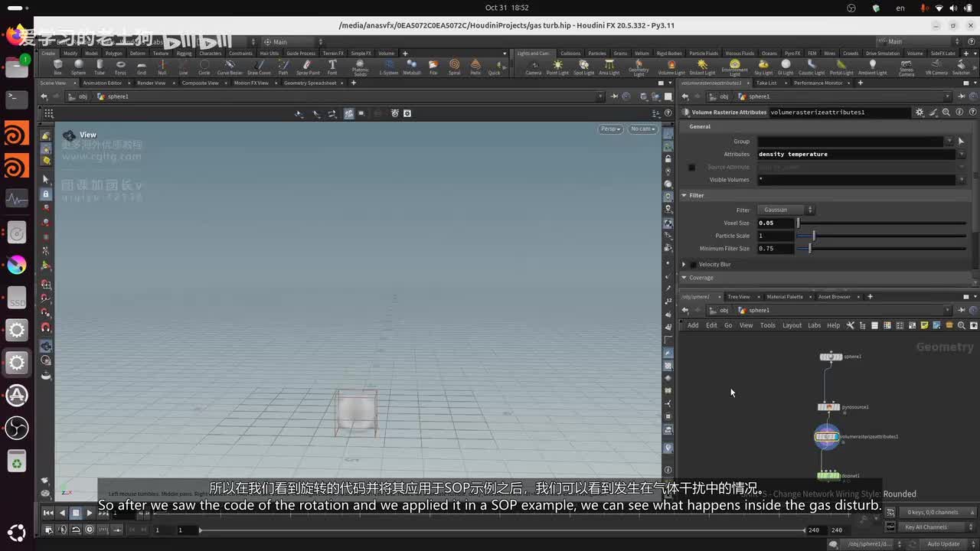Viewport: 980px width, 551px height.
Task: Select the Grid shelf tool
Action: (x=142, y=67)
